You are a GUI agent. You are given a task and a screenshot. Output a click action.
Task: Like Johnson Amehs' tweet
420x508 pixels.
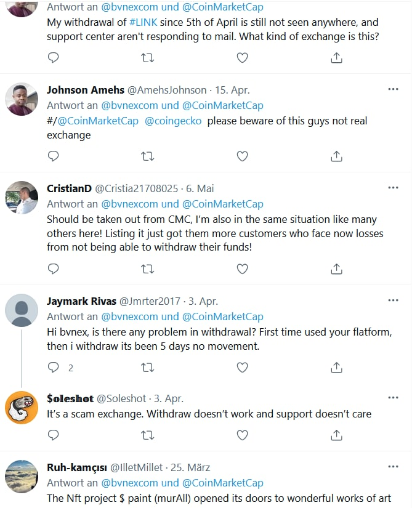(243, 156)
